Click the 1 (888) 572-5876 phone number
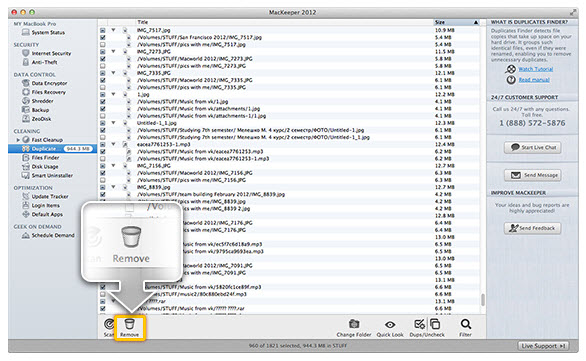Screen dimensions: 586x361 click(x=532, y=123)
